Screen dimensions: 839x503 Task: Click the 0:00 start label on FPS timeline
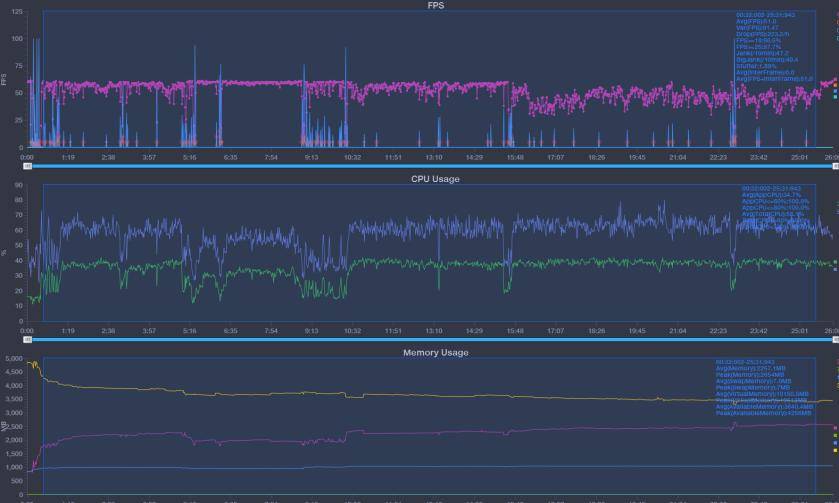[x=28, y=157]
